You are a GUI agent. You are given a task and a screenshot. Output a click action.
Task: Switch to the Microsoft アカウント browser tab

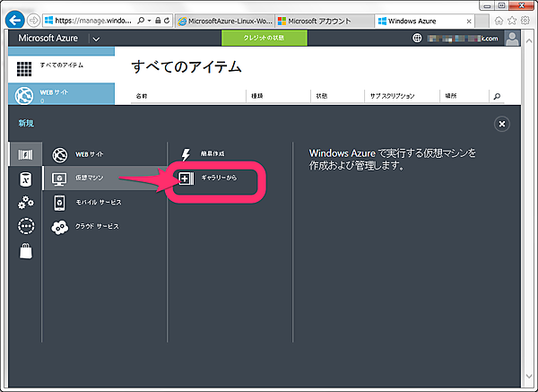coord(323,20)
